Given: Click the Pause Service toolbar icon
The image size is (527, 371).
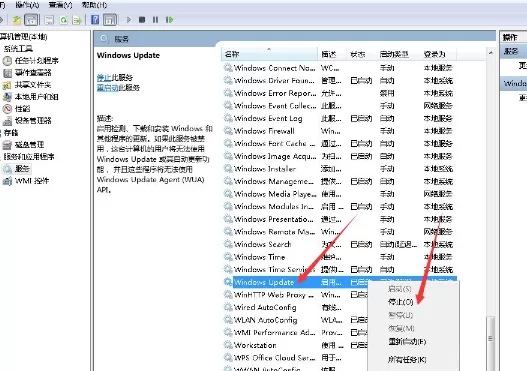Looking at the screenshot, I should point(155,20).
